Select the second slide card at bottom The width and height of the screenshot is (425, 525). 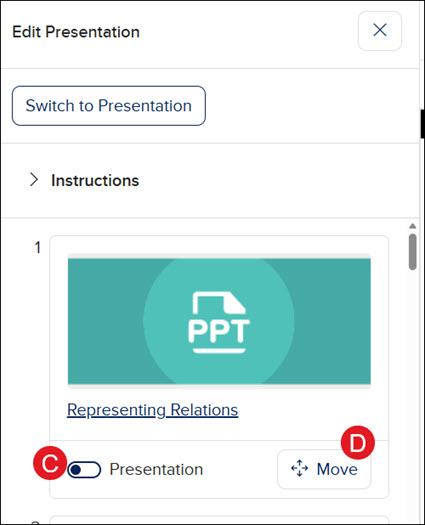tap(219, 520)
